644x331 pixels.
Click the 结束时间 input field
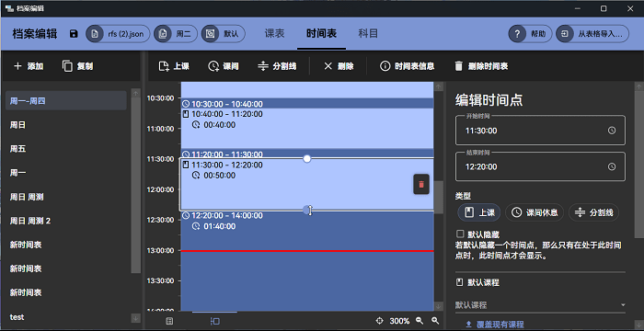click(540, 166)
